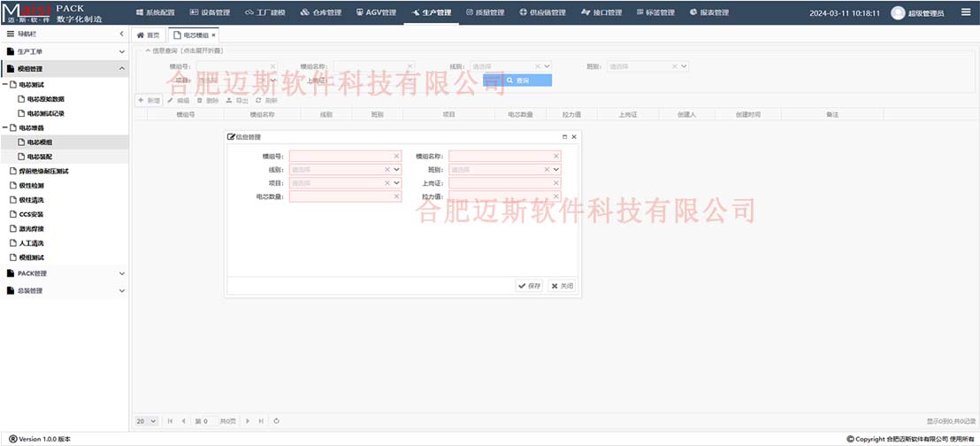Image resolution: width=980 pixels, height=446 pixels.
Task: Click the super admin user avatar
Action: pos(898,12)
